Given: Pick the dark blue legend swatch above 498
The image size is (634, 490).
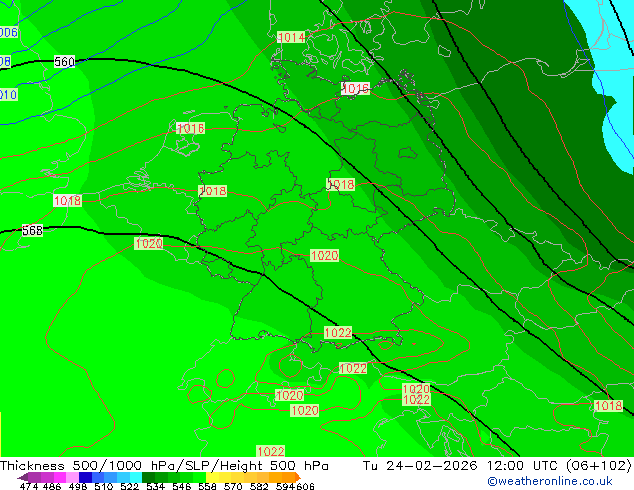Looking at the screenshot, I should [85, 477].
